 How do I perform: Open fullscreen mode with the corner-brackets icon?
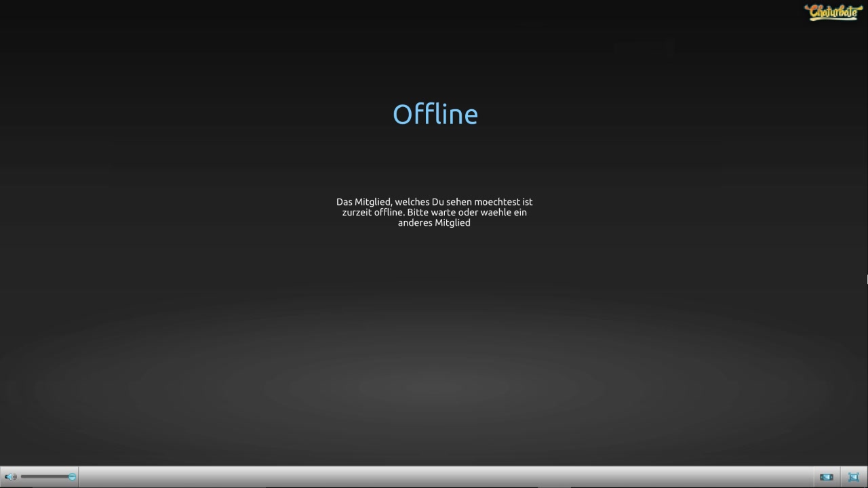(x=854, y=477)
